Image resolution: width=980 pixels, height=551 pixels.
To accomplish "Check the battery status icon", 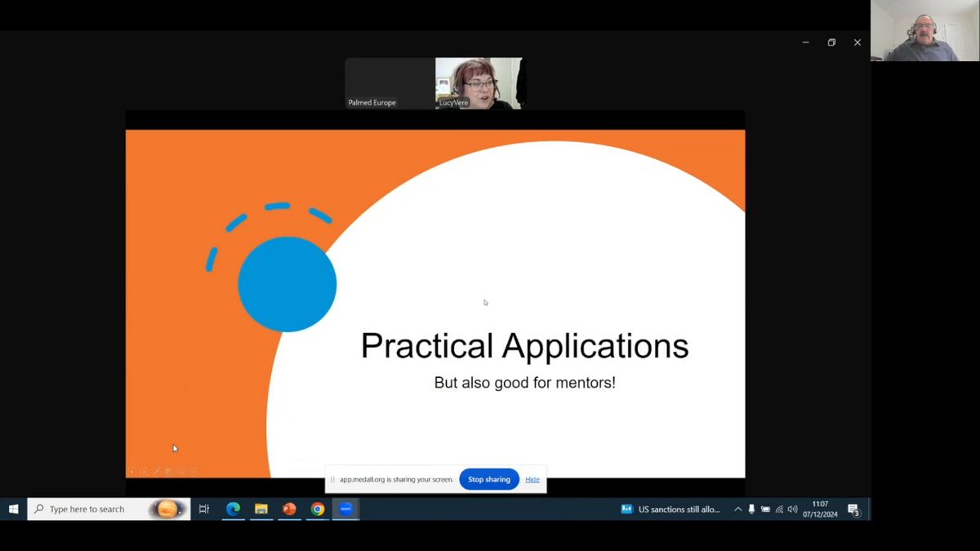I will 765,509.
